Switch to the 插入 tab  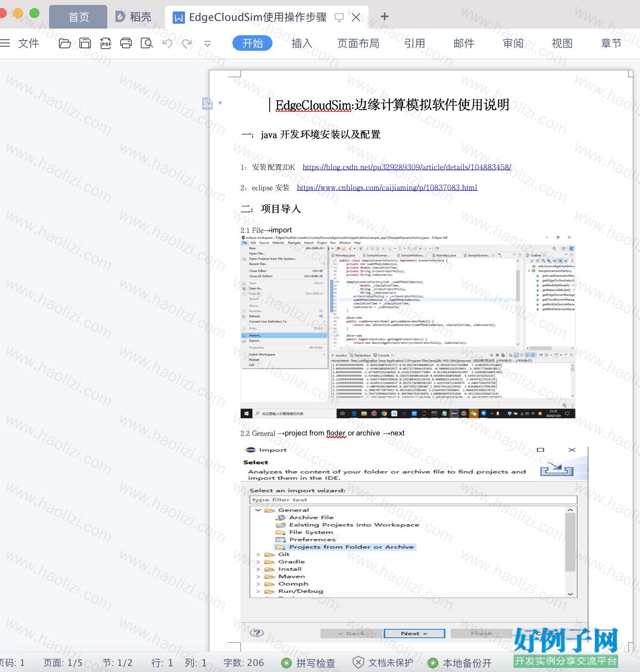pyautogui.click(x=302, y=43)
